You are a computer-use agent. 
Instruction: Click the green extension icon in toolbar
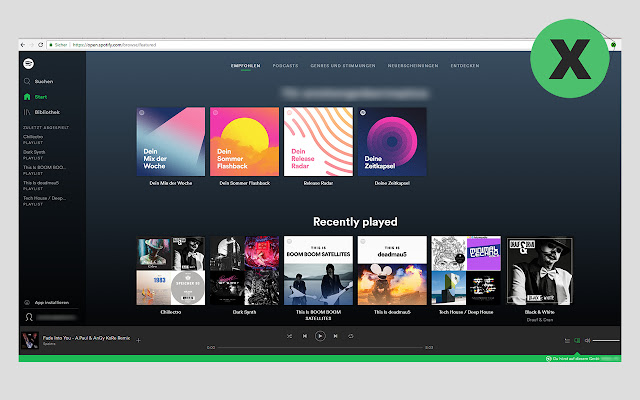click(613, 45)
